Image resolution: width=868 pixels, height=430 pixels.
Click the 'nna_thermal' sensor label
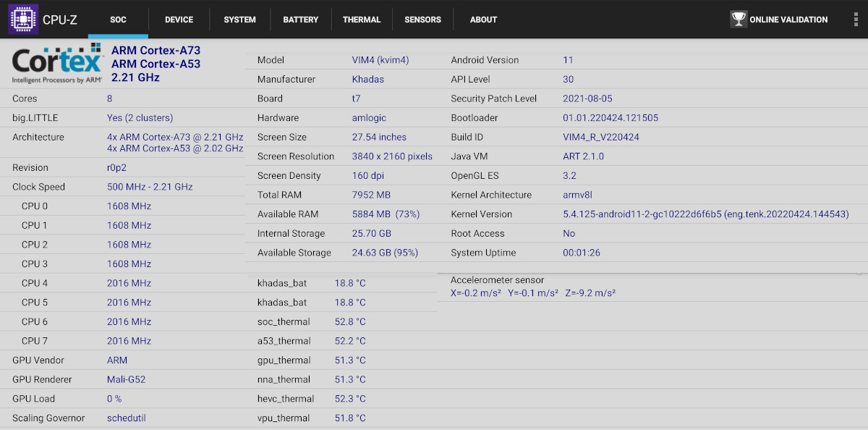tap(284, 379)
